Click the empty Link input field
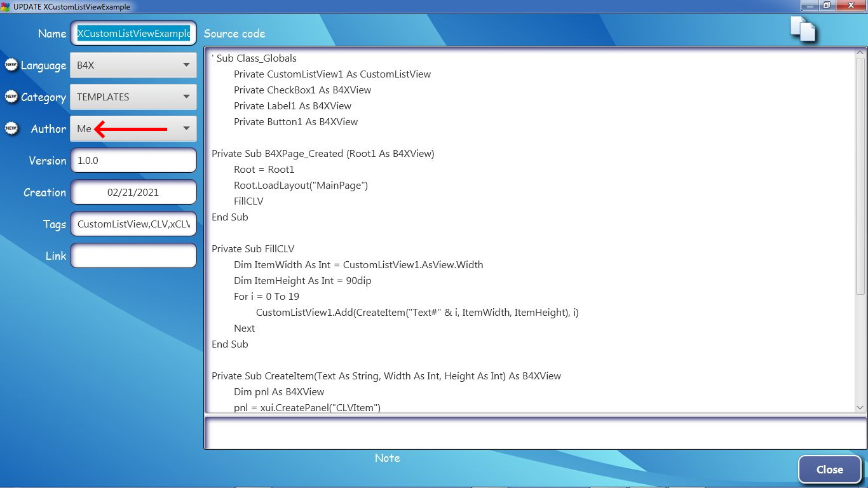The image size is (868, 488). 133,256
